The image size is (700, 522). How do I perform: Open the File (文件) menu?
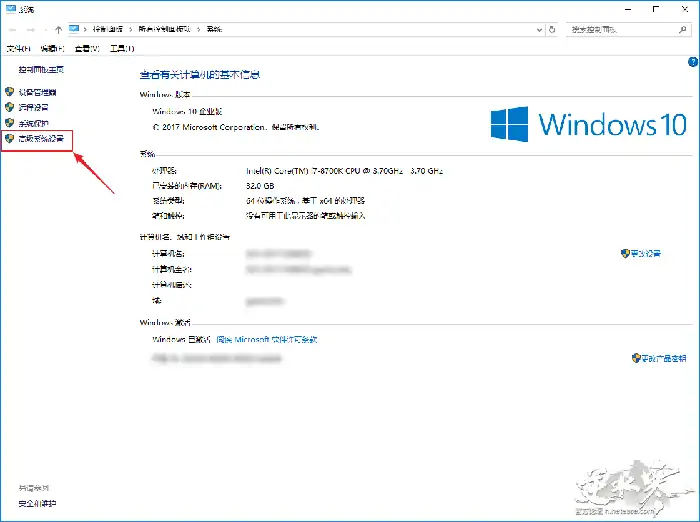click(18, 48)
